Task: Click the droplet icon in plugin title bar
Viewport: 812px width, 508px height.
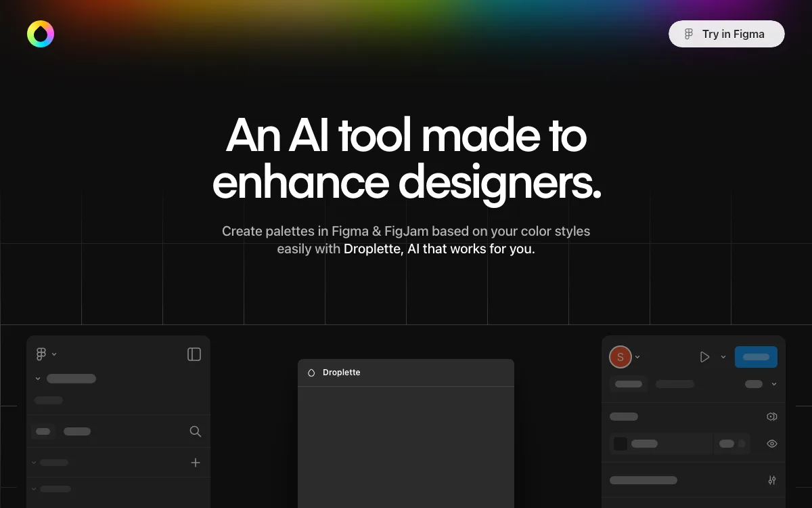Action: click(311, 373)
